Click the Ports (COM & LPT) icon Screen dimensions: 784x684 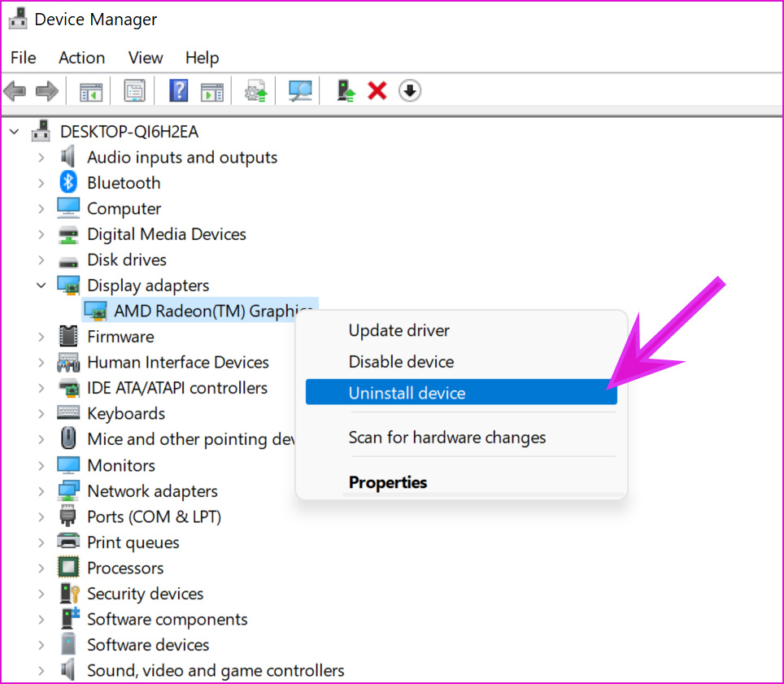pyautogui.click(x=68, y=516)
